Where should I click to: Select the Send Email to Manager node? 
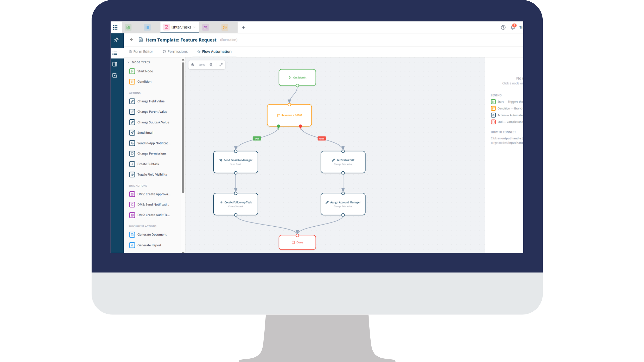[x=235, y=162]
